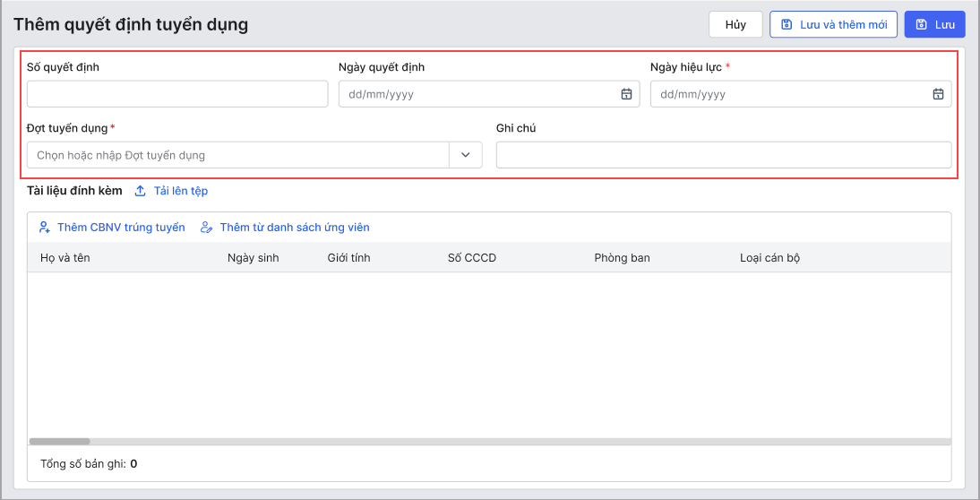Open the Đợt tuyển dụng combo box
This screenshot has height=500, width=980.
pos(238,155)
